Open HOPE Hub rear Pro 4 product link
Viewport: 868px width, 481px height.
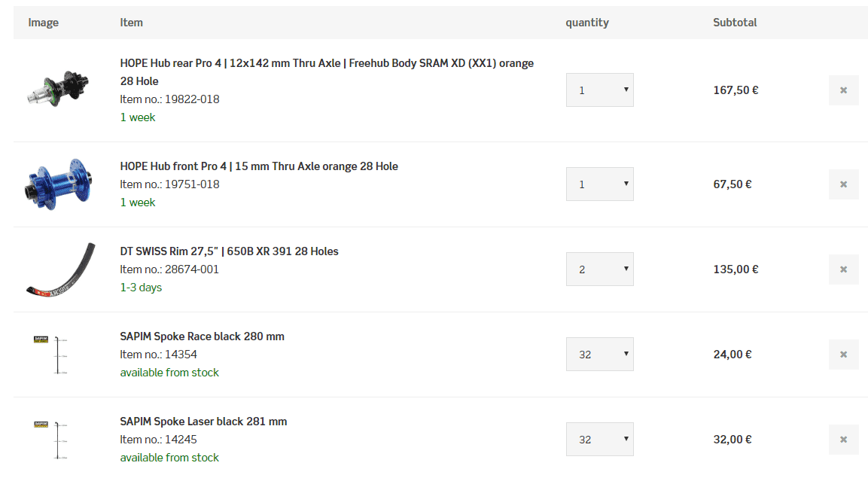(327, 63)
